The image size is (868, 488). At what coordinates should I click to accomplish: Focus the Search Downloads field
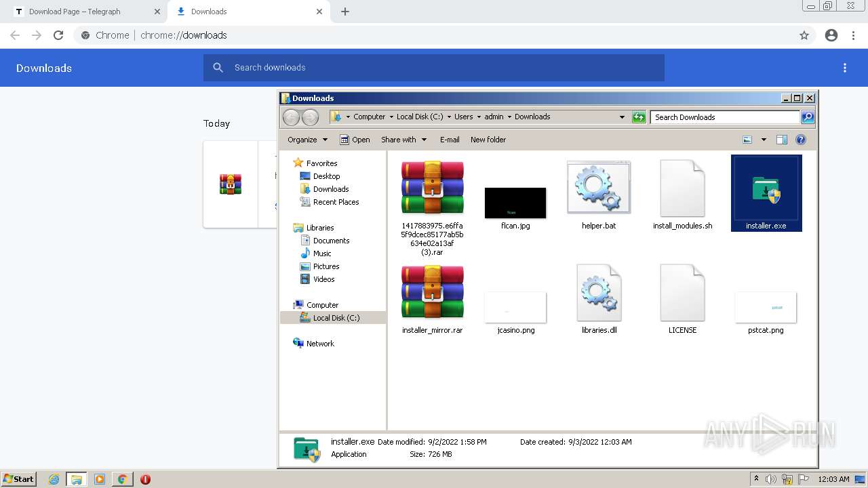pos(725,117)
